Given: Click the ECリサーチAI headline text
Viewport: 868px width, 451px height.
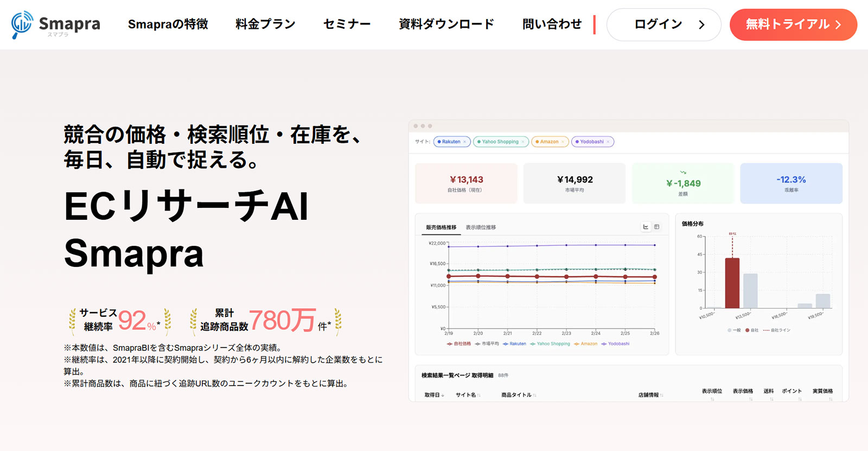Looking at the screenshot, I should [187, 206].
